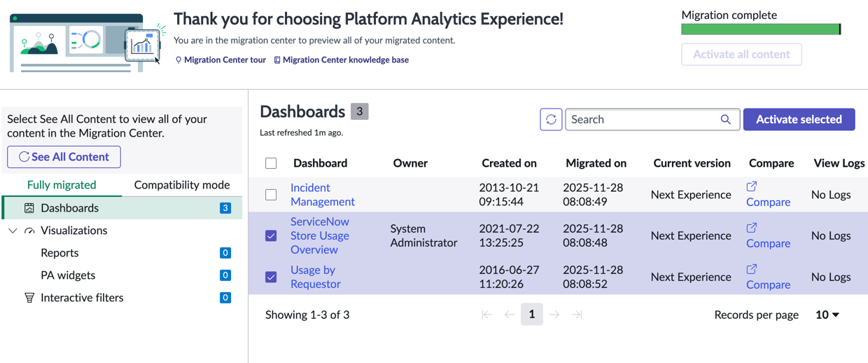Click the Dashboards count badge showing 3
The height and width of the screenshot is (363, 868).
point(360,111)
